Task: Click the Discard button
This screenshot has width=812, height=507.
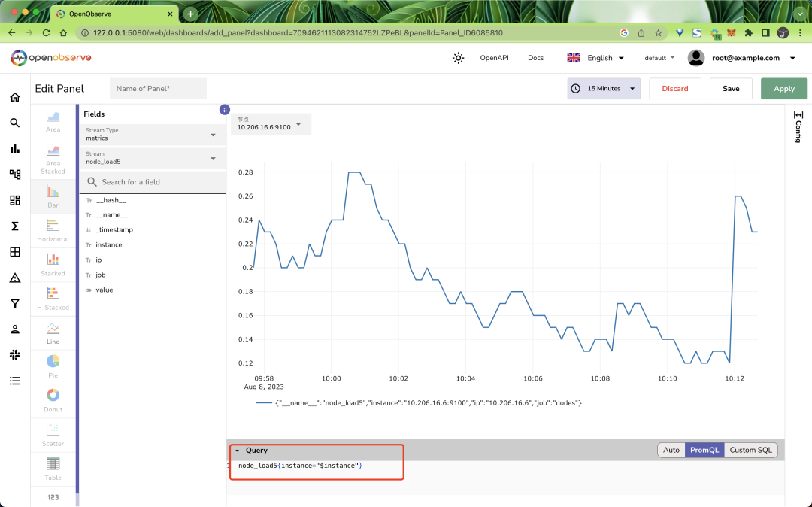Action: point(674,89)
